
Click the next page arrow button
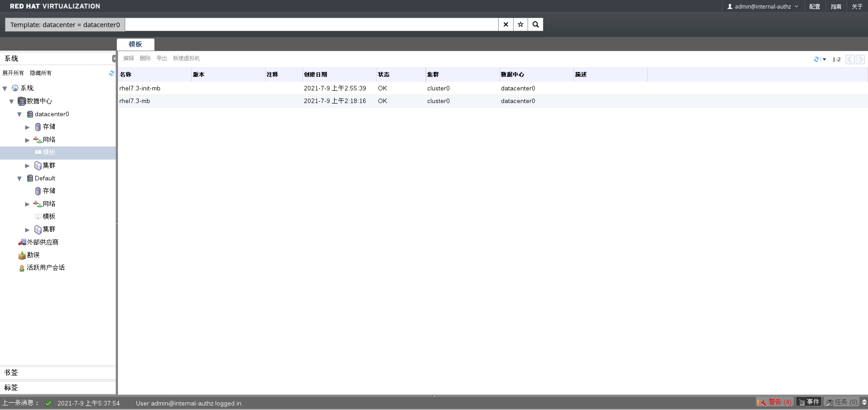pyautogui.click(x=860, y=59)
